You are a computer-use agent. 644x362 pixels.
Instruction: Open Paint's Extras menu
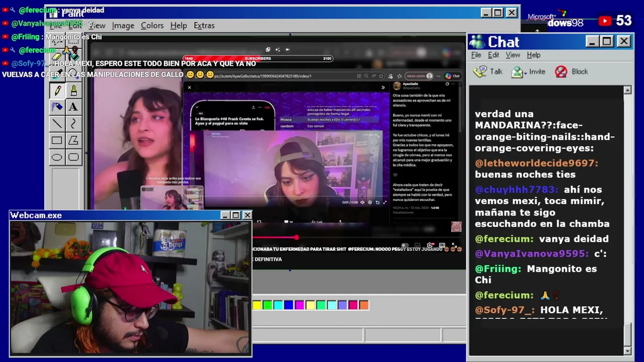(x=204, y=25)
